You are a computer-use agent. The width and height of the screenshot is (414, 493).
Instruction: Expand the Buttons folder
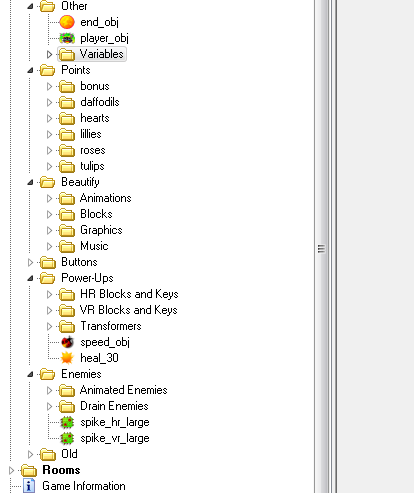click(30, 262)
